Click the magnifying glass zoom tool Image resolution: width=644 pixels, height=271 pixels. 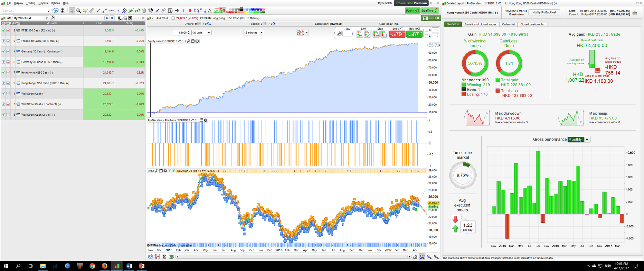click(x=79, y=11)
